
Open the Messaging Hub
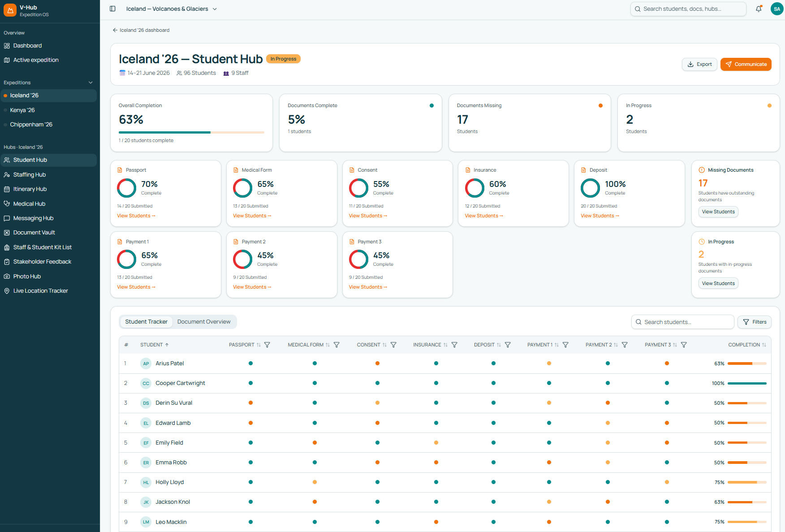click(x=48, y=218)
